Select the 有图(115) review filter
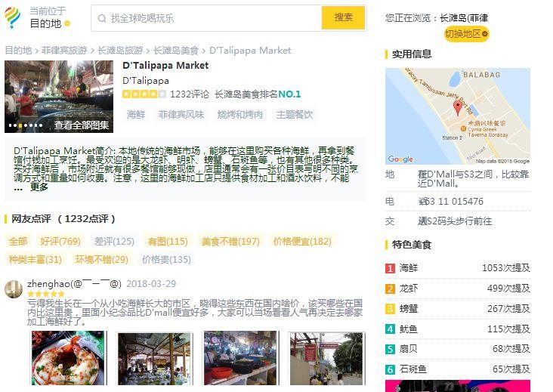This screenshot has width=553, height=392. coord(168,242)
